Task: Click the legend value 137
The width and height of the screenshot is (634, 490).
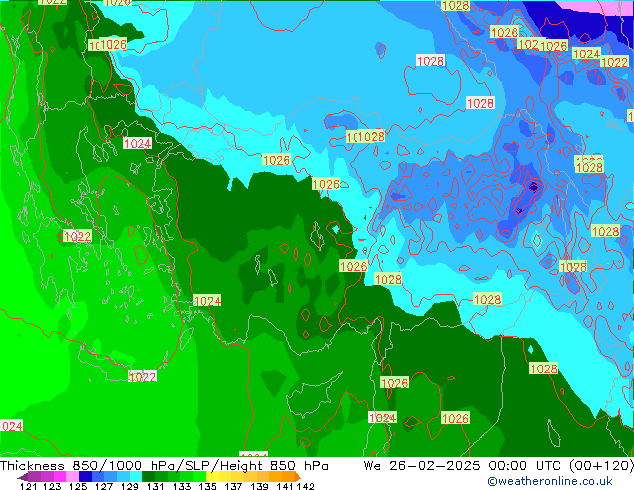Action: pyautogui.click(x=233, y=486)
